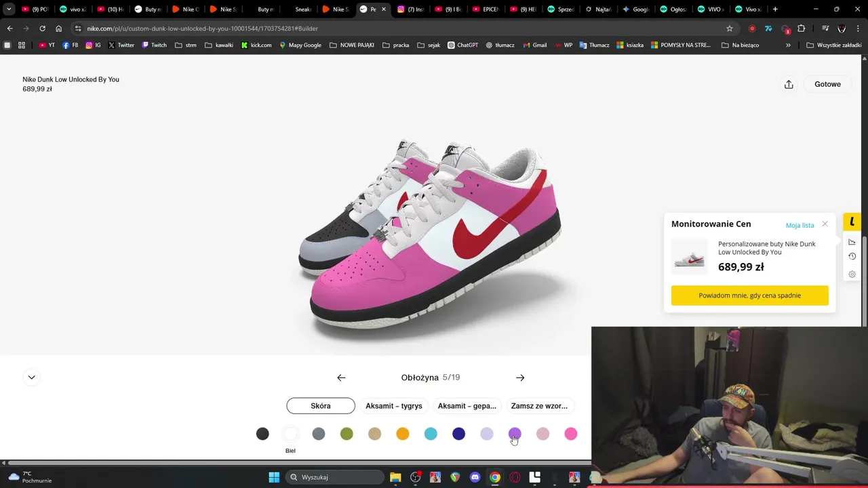The height and width of the screenshot is (488, 868).
Task: Open the NOWE PAJĄKI bookmark folder
Action: pyautogui.click(x=351, y=45)
